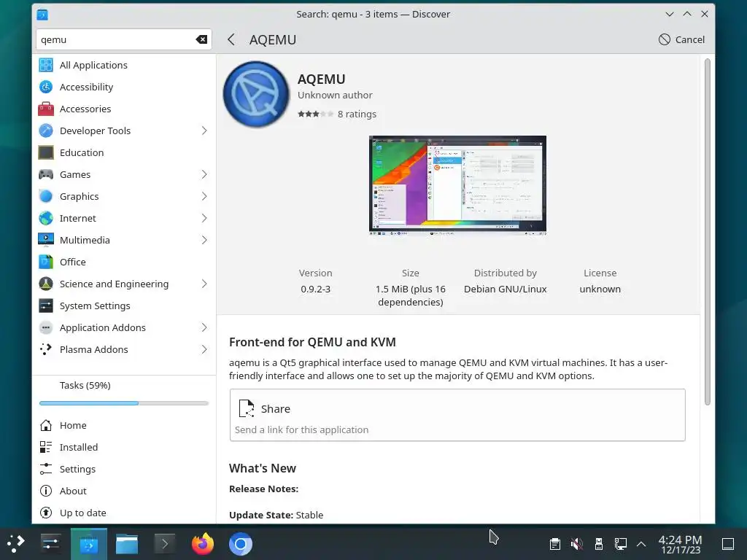Launch Konsole terminal from taskbar

coord(164,544)
